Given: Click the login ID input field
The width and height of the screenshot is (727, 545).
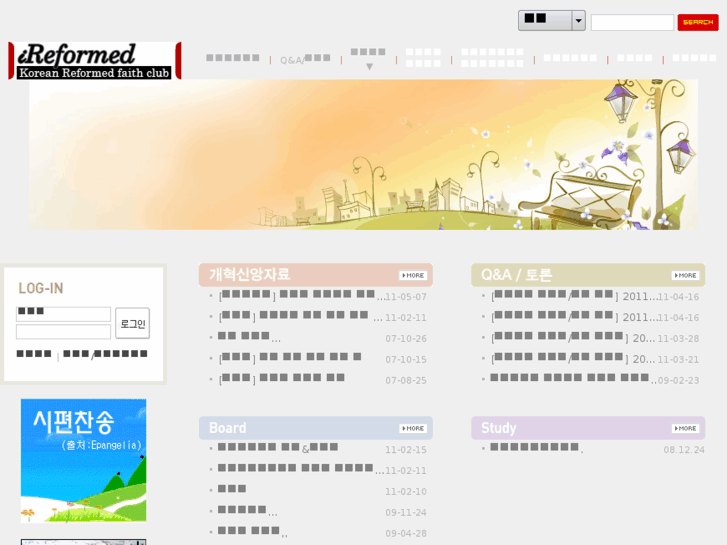Looking at the screenshot, I should tap(64, 314).
